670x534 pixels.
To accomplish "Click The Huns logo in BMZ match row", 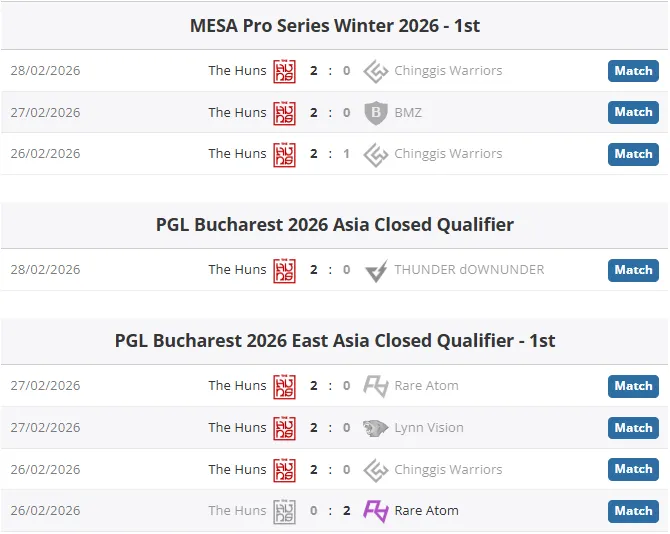I will (x=285, y=113).
